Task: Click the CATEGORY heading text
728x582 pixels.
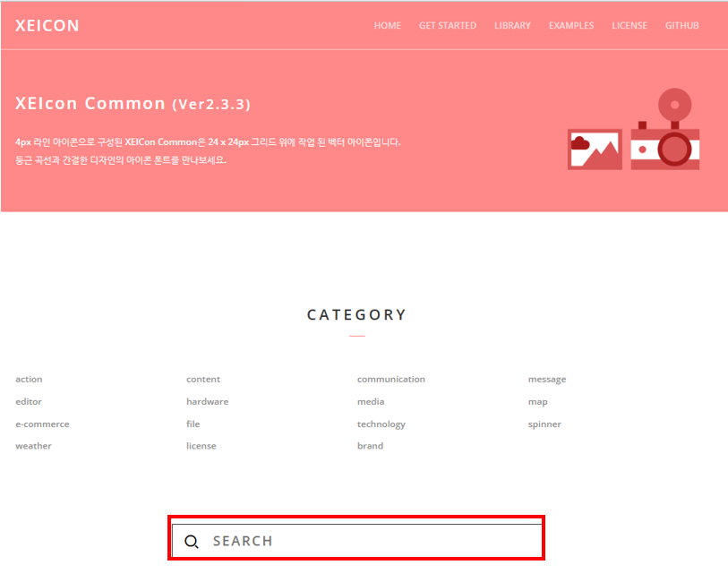Action: pyautogui.click(x=356, y=314)
